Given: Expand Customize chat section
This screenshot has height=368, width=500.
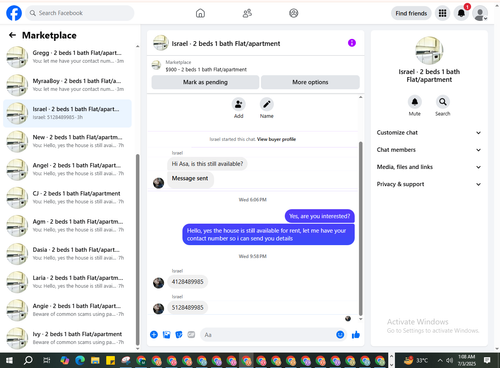Looking at the screenshot, I should point(429,133).
